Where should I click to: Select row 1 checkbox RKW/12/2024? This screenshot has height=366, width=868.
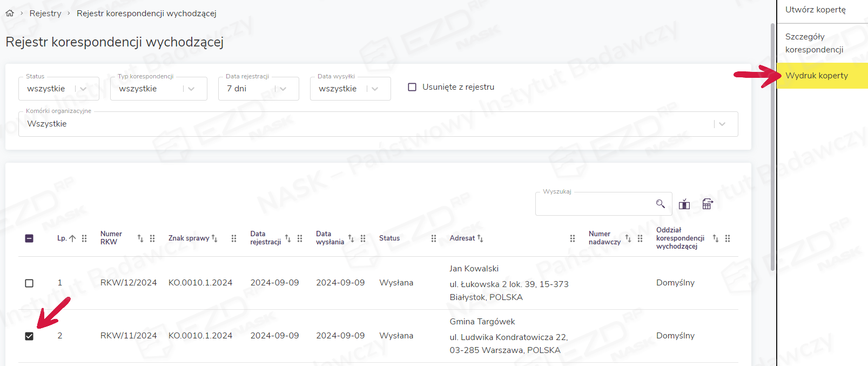coord(29,283)
